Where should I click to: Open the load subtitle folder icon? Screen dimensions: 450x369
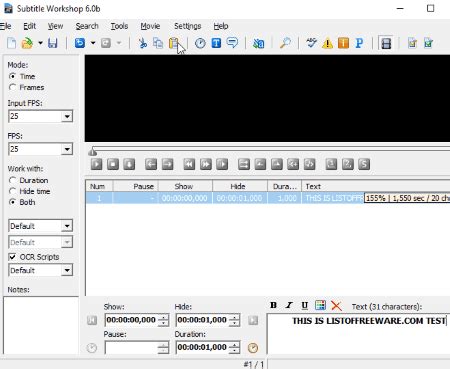coord(27,43)
